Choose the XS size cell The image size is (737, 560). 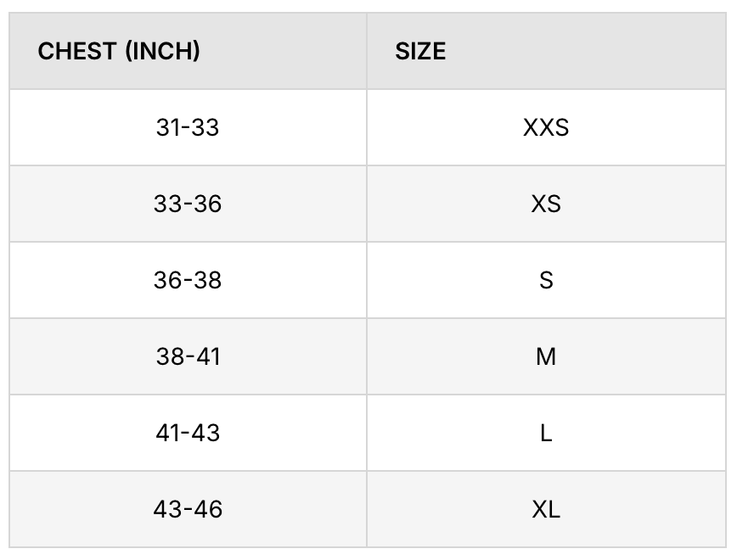546,204
